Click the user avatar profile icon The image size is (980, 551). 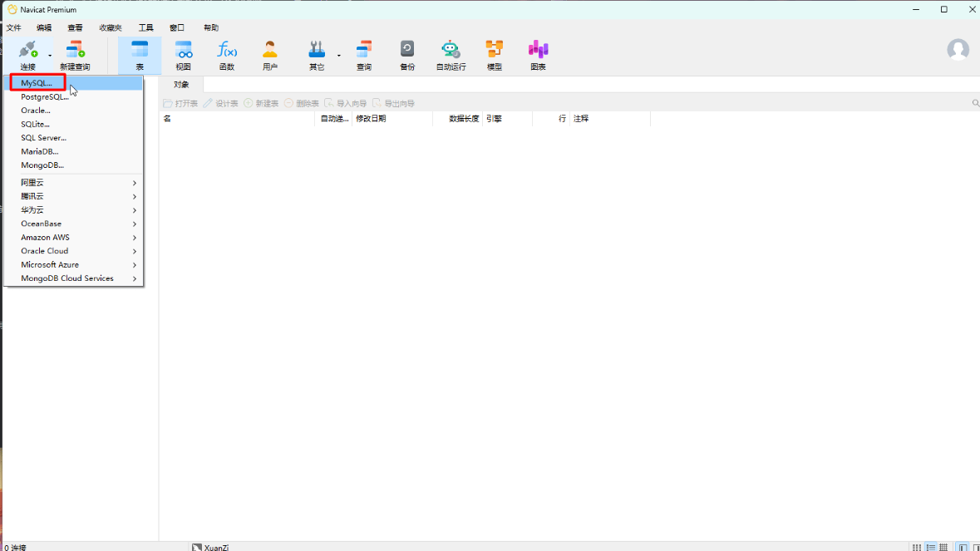(958, 49)
